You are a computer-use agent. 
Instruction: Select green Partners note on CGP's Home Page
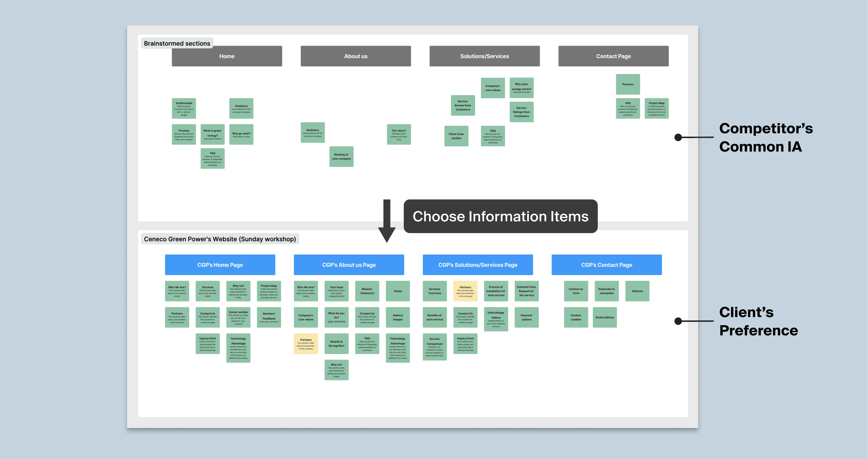coord(177,317)
